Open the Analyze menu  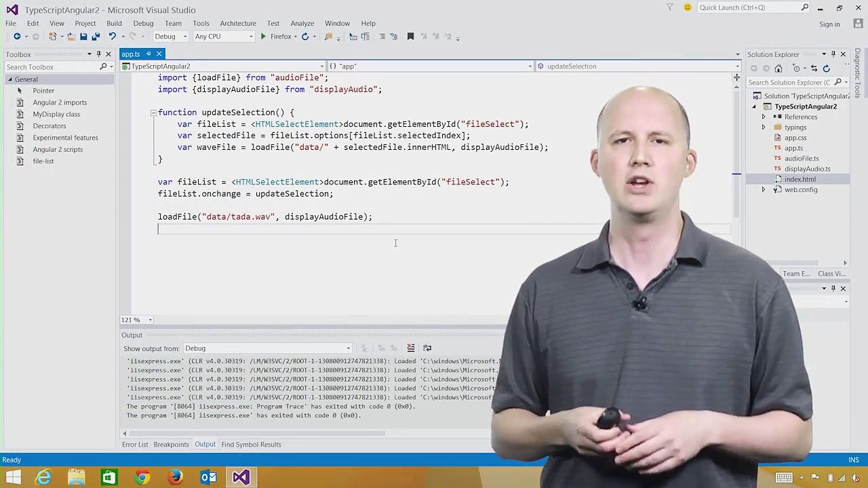pos(302,23)
